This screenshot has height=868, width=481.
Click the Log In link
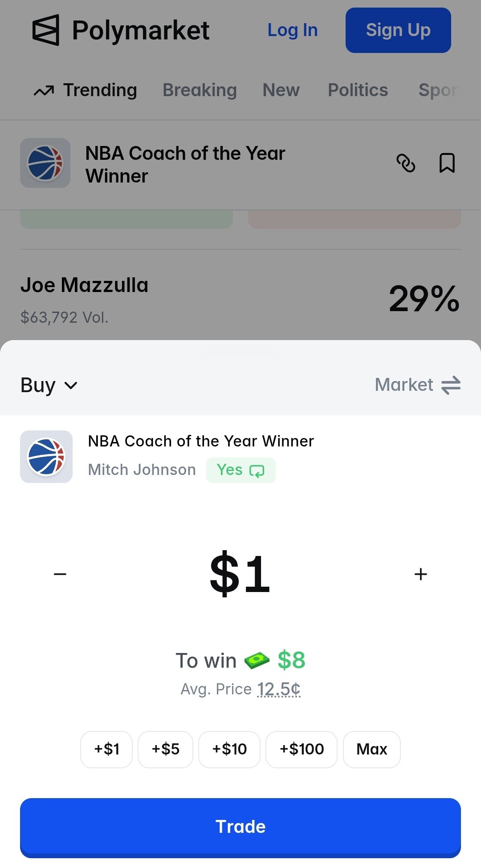pos(293,30)
